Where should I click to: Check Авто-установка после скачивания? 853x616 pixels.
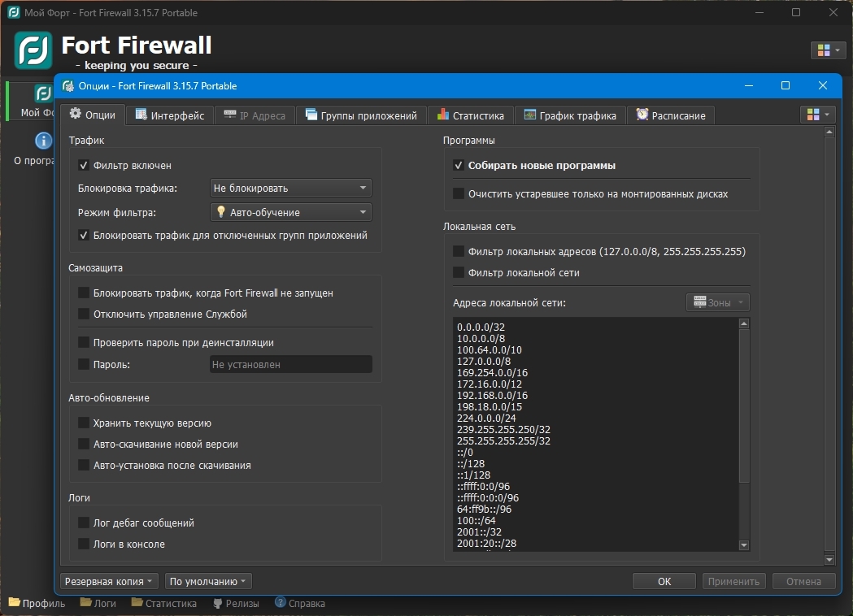tap(84, 466)
